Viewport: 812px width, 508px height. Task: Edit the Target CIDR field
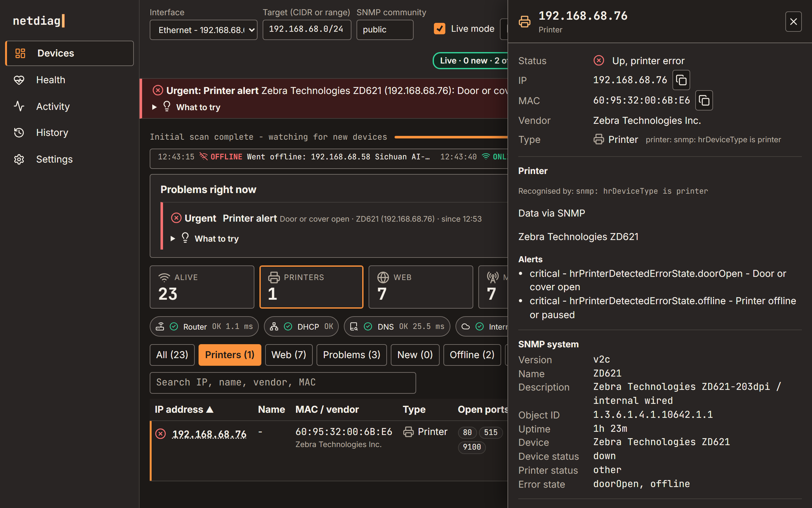[x=307, y=30]
